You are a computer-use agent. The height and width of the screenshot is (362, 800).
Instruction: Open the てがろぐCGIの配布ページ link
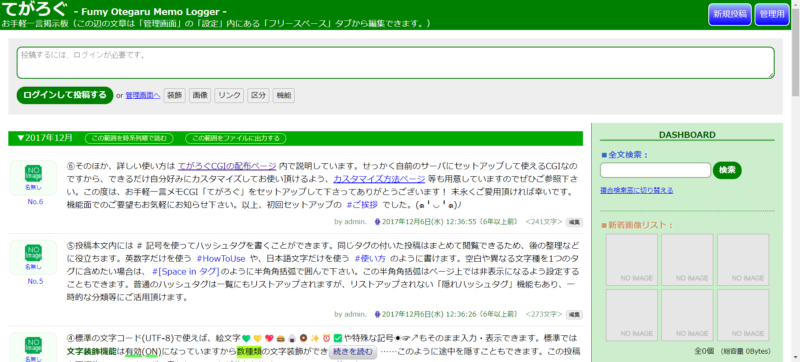pyautogui.click(x=227, y=166)
